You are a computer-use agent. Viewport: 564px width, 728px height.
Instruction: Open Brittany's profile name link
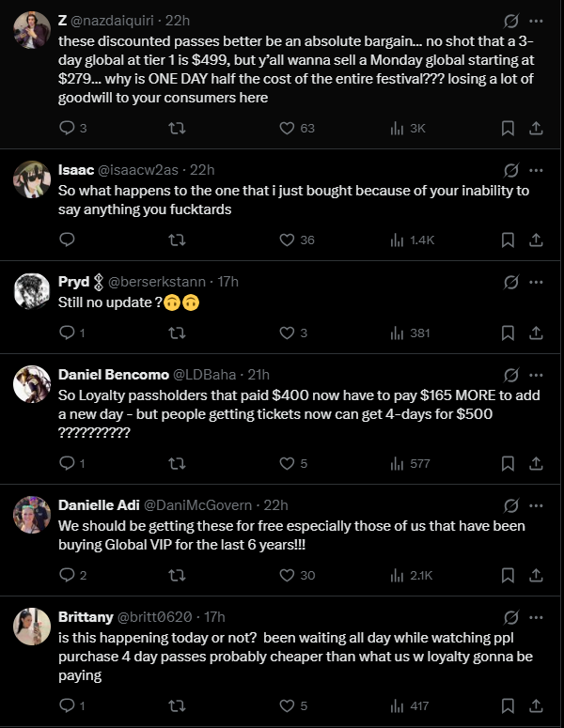click(x=85, y=616)
